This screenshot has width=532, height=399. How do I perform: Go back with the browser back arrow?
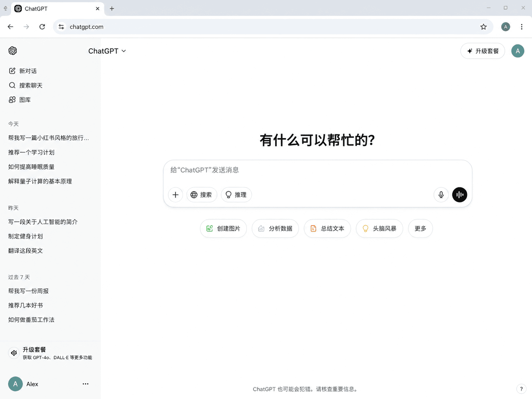click(10, 27)
